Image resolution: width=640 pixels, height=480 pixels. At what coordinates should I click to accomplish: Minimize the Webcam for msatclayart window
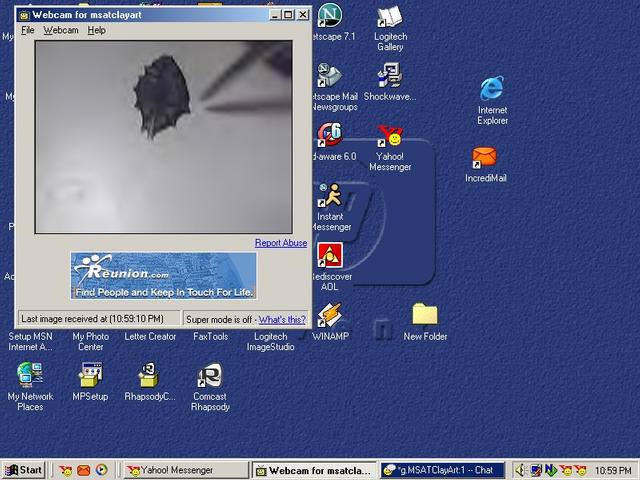[x=275, y=15]
